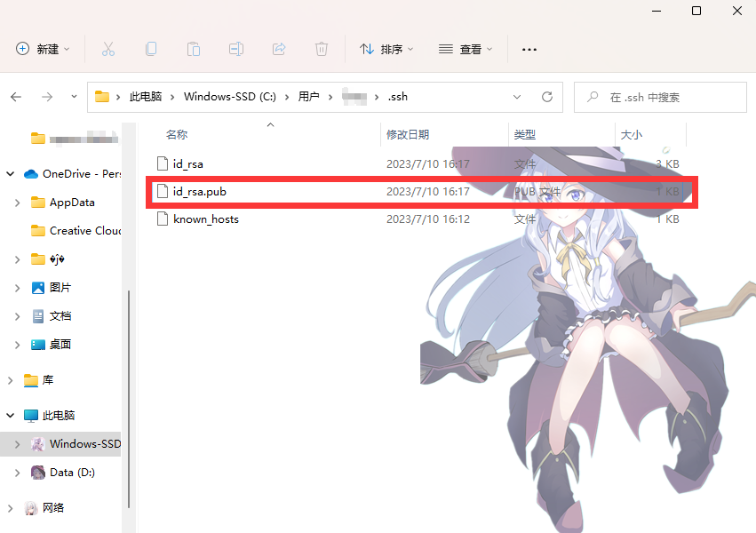
Task: Click the Delete trash can icon
Action: point(321,49)
